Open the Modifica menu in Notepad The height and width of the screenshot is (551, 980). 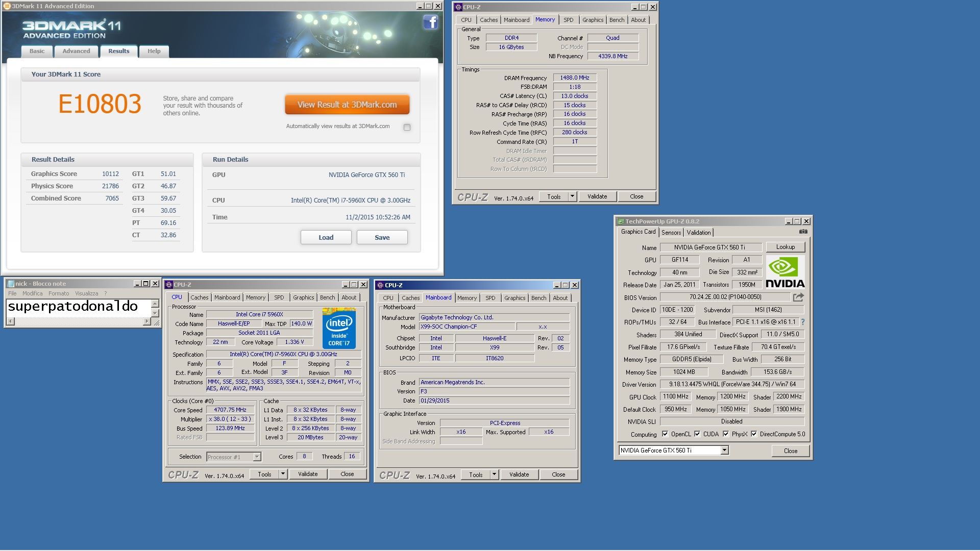click(33, 293)
